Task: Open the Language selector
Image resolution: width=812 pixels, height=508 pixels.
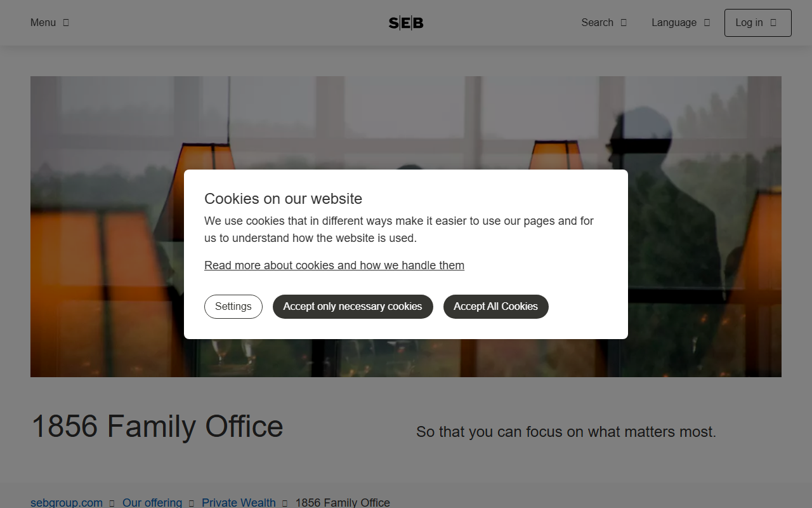Action: pos(681,23)
